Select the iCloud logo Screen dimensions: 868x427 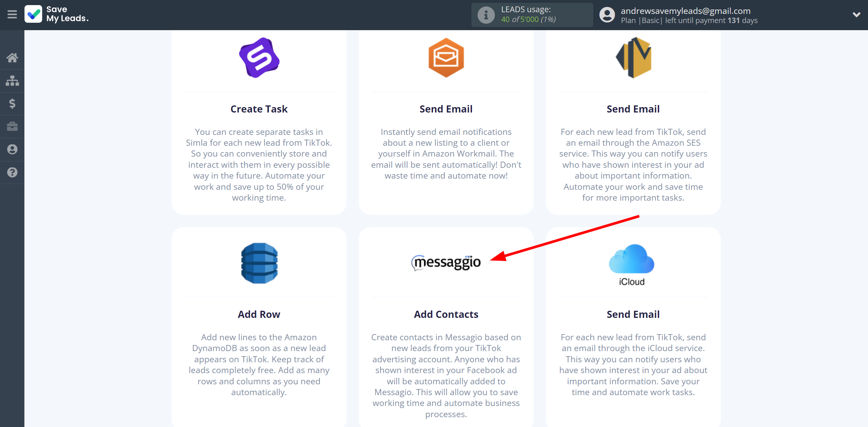coord(631,265)
